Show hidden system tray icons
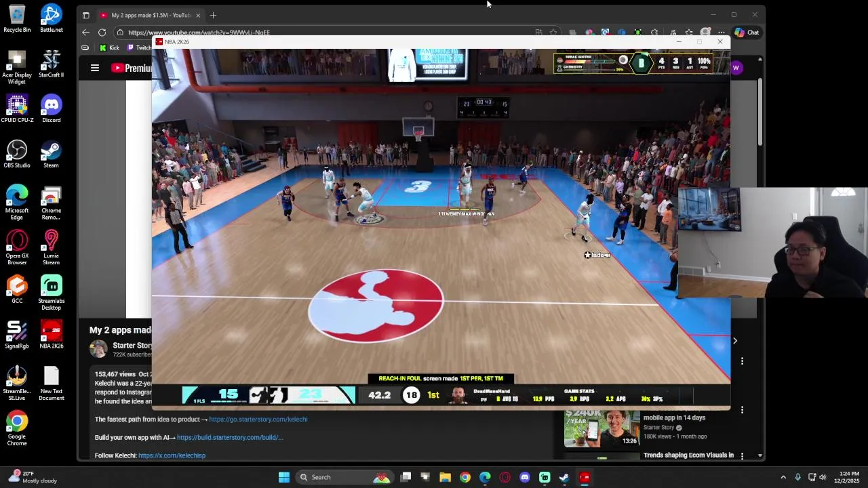 point(783,477)
